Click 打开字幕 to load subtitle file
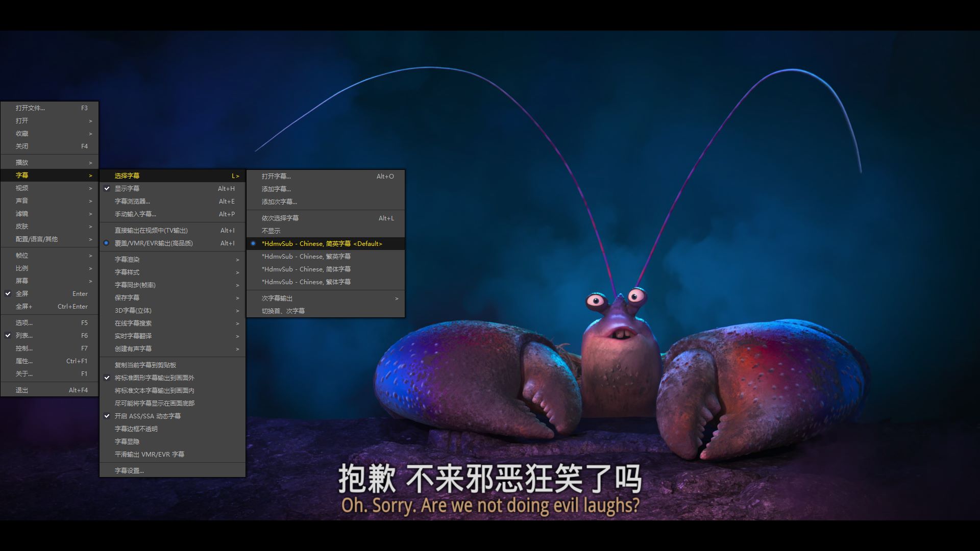This screenshot has height=551, width=980. 276,176
